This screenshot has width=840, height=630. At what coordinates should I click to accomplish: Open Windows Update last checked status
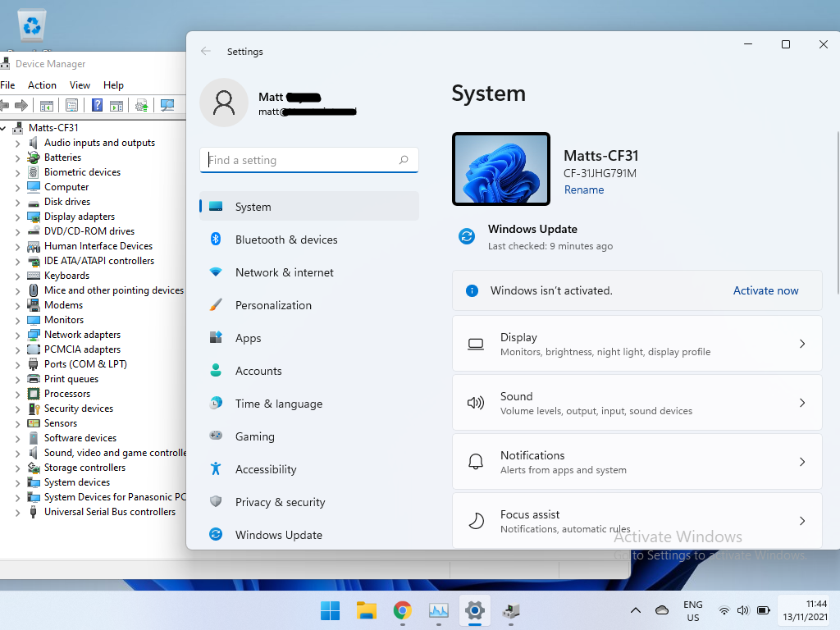(x=550, y=246)
